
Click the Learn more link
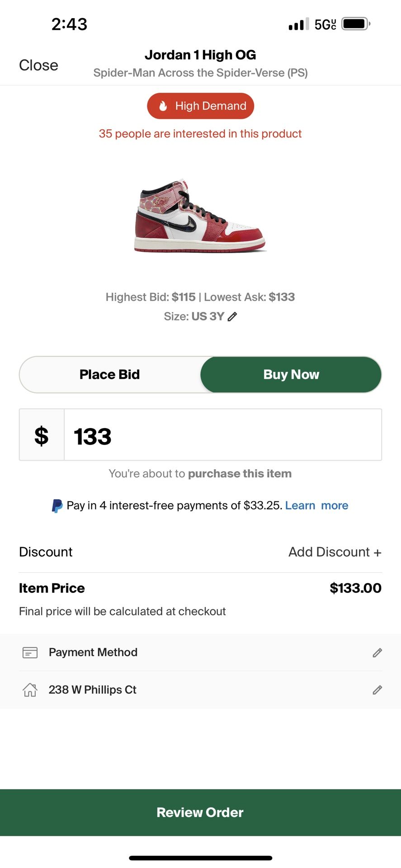[316, 505]
